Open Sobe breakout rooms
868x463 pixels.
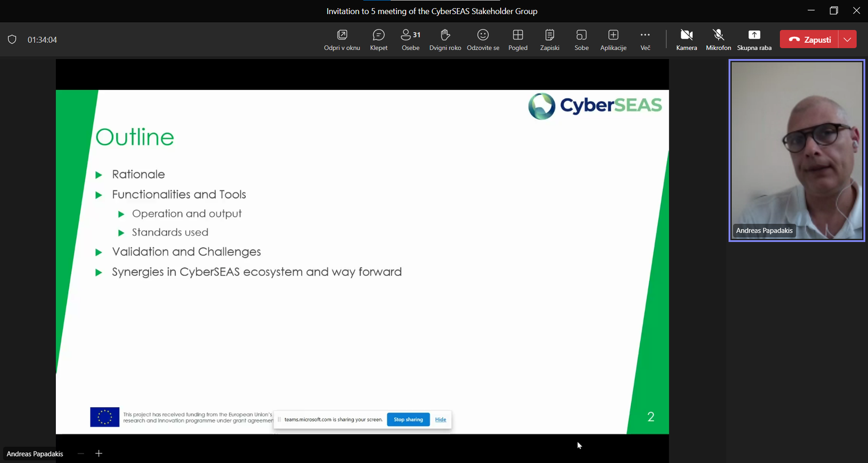point(582,40)
